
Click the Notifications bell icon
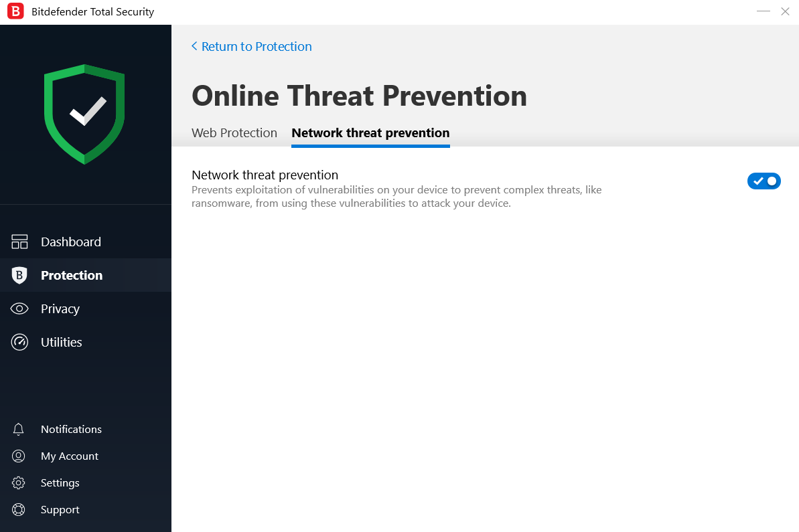18,429
